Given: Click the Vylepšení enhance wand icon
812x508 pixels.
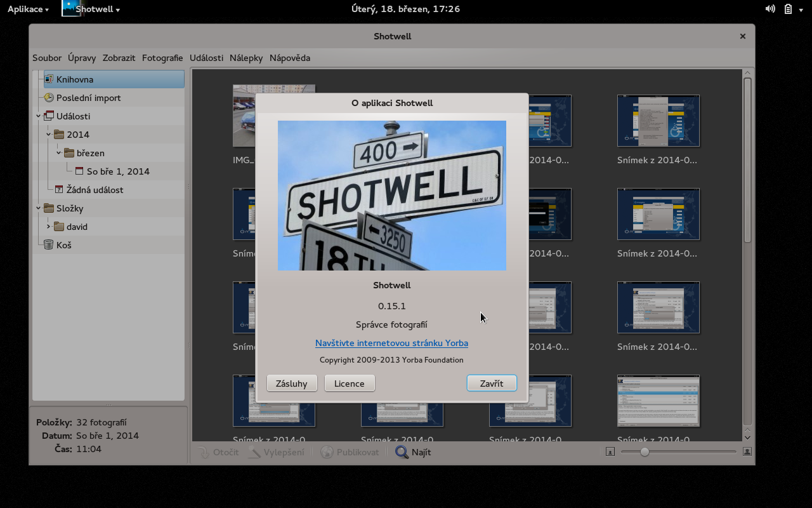Looking at the screenshot, I should pyautogui.click(x=254, y=452).
